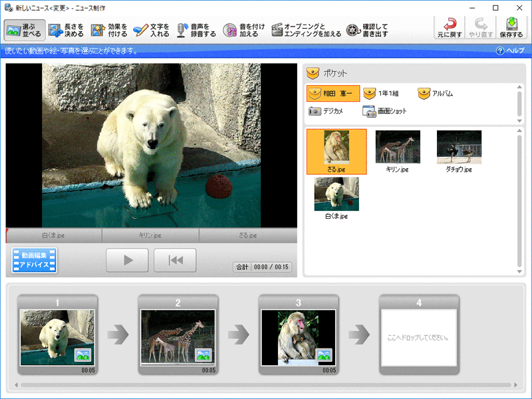Click the 元に戻す undo button
Screen dimensions: 532x399
click(450, 28)
